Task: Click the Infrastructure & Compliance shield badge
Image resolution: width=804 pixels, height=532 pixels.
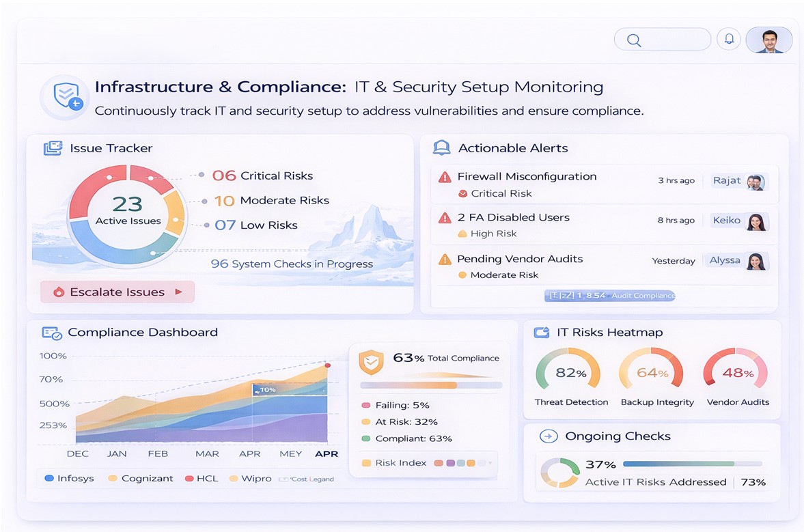Action: click(x=64, y=96)
